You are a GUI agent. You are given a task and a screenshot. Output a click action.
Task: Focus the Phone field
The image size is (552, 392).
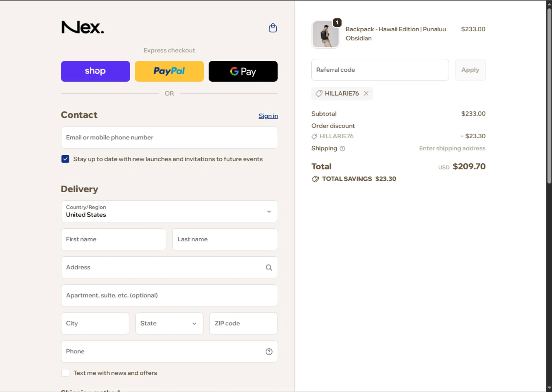[169, 352]
